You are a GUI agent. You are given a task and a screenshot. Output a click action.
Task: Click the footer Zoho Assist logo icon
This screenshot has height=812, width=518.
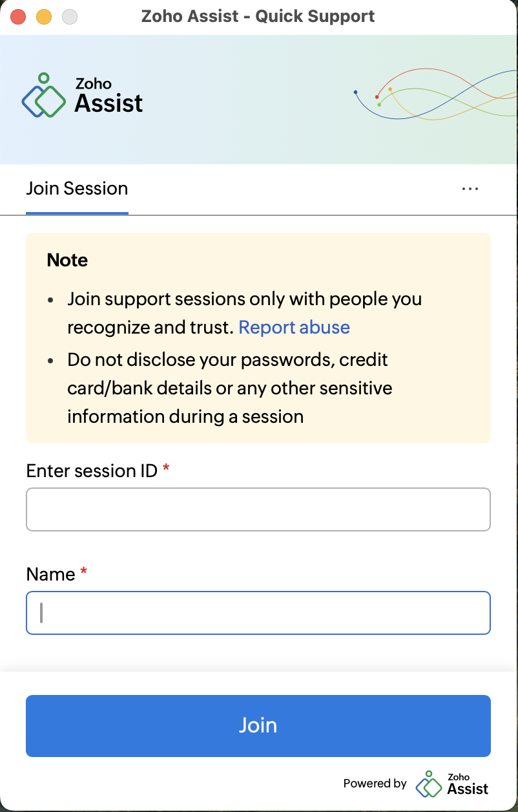(428, 784)
